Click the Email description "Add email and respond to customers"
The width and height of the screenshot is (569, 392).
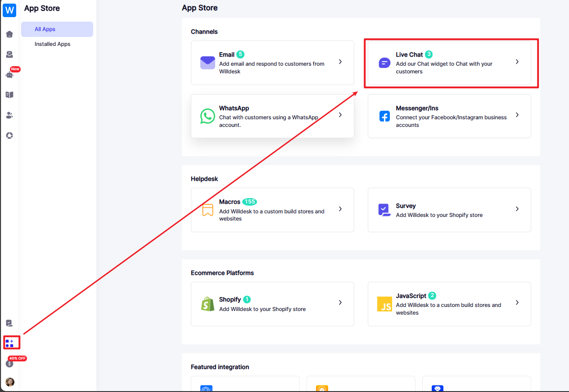click(272, 68)
